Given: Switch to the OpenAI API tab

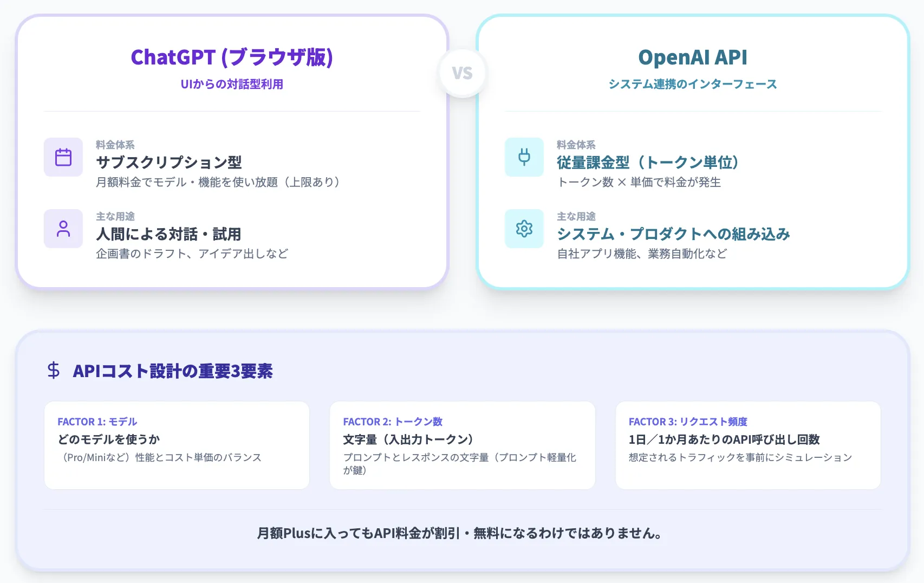Looking at the screenshot, I should click(692, 57).
